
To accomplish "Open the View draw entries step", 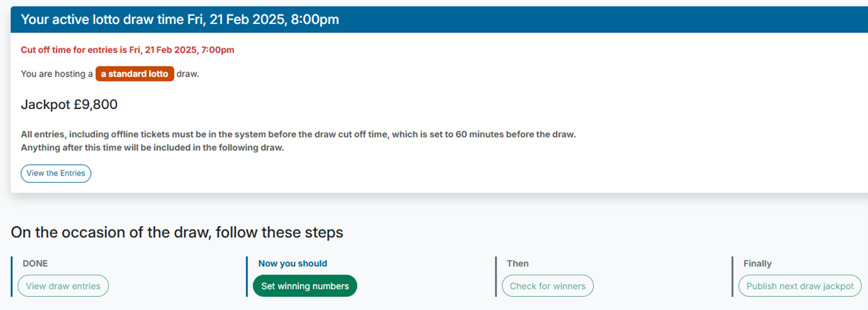I will pos(63,286).
